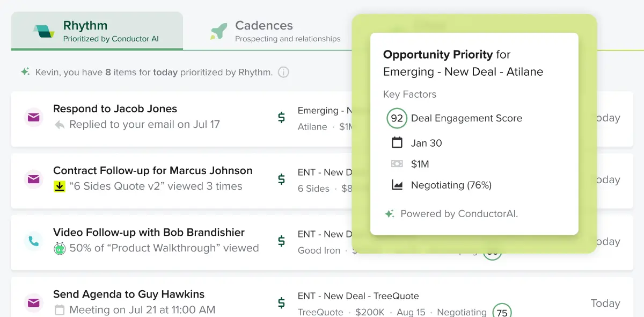Click the green bug icon by Product Walkthrough
Image resolution: width=644 pixels, height=317 pixels.
60,248
